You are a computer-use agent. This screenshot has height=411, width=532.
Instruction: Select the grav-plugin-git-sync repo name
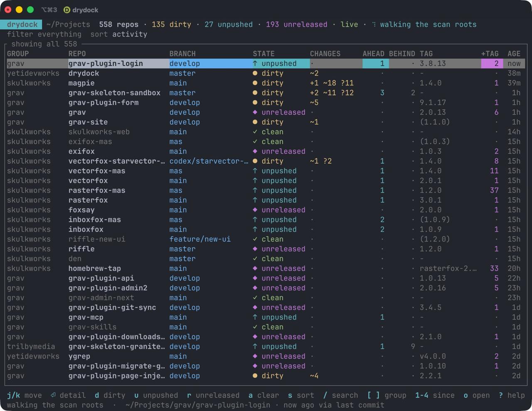click(112, 308)
